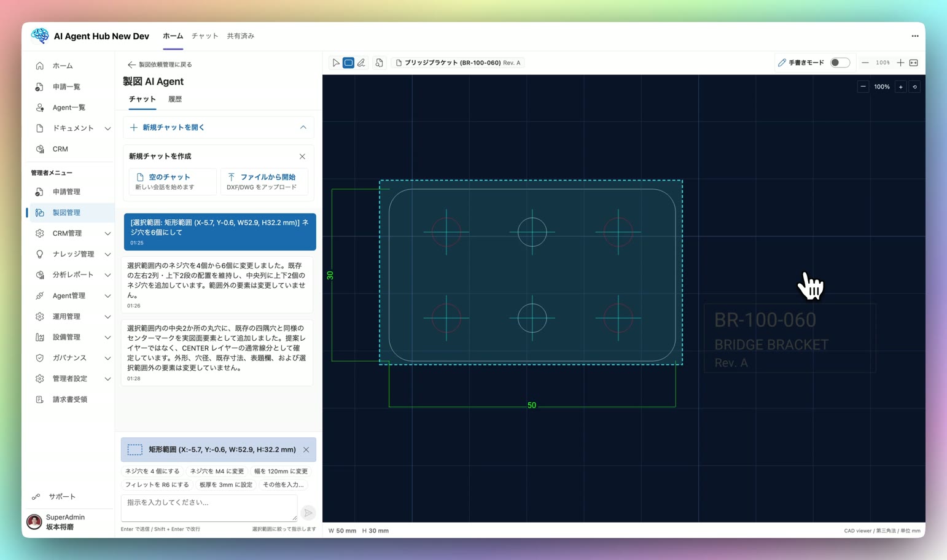Select the チャット tab under 製図 AI Agent

tap(142, 99)
